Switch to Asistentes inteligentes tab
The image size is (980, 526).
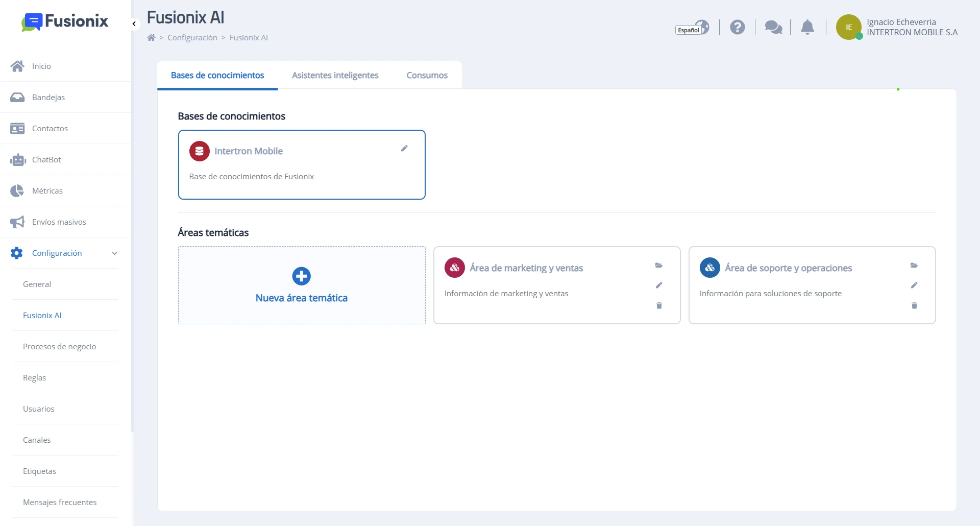coord(335,75)
